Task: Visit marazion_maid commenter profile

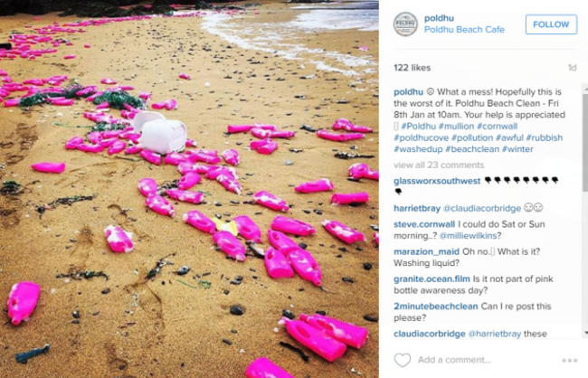Action: [426, 251]
